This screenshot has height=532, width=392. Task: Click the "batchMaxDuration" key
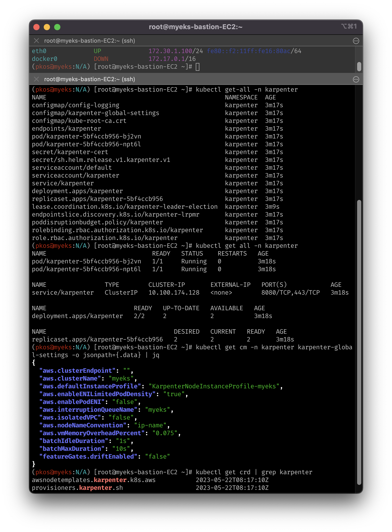[72, 449]
